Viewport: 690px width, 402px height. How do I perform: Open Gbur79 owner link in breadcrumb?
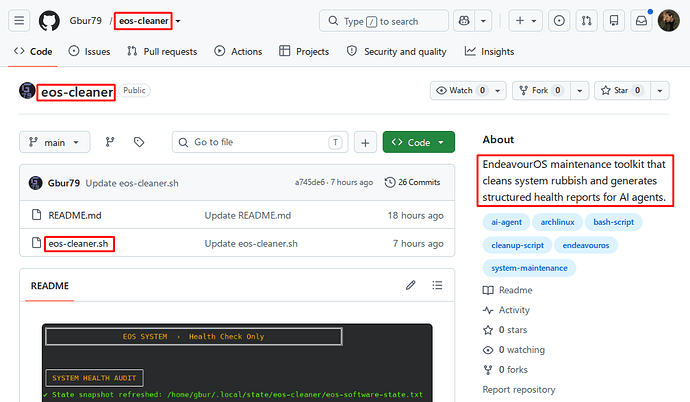(85, 21)
